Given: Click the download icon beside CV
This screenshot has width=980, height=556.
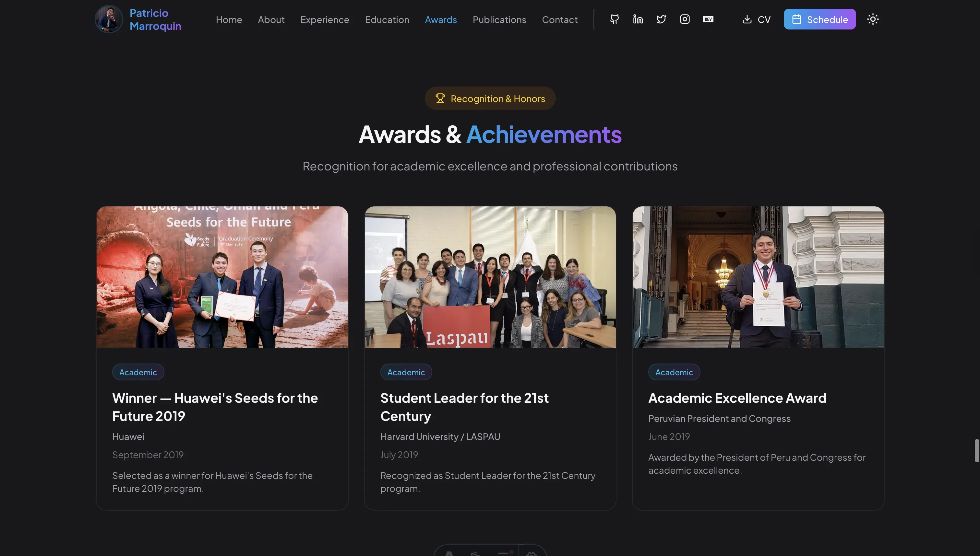Looking at the screenshot, I should pyautogui.click(x=747, y=19).
